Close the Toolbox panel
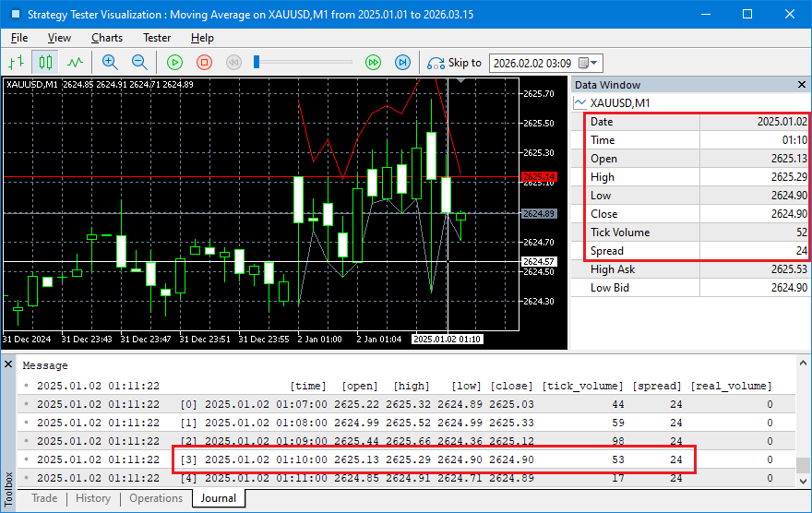Image resolution: width=812 pixels, height=513 pixels. (x=8, y=365)
